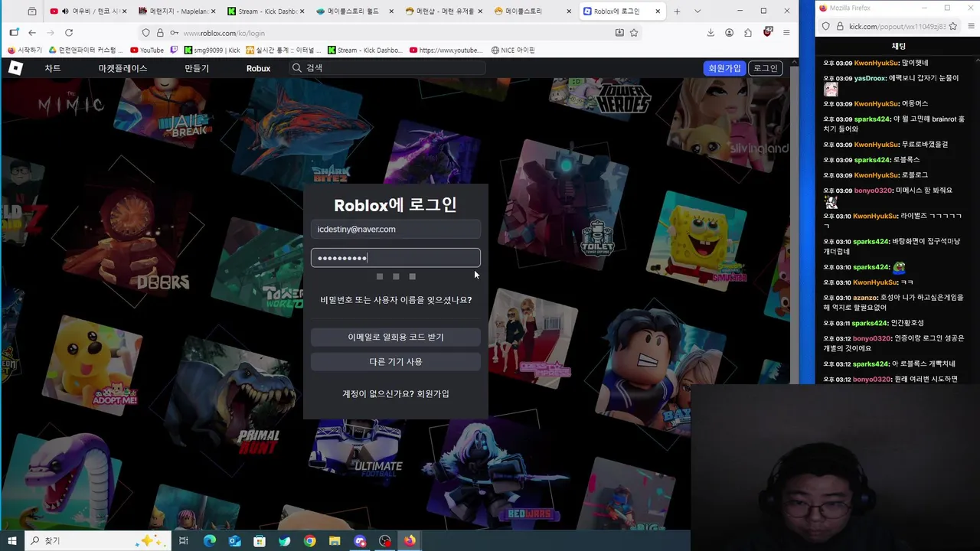Open Task View on the taskbar

(x=184, y=540)
